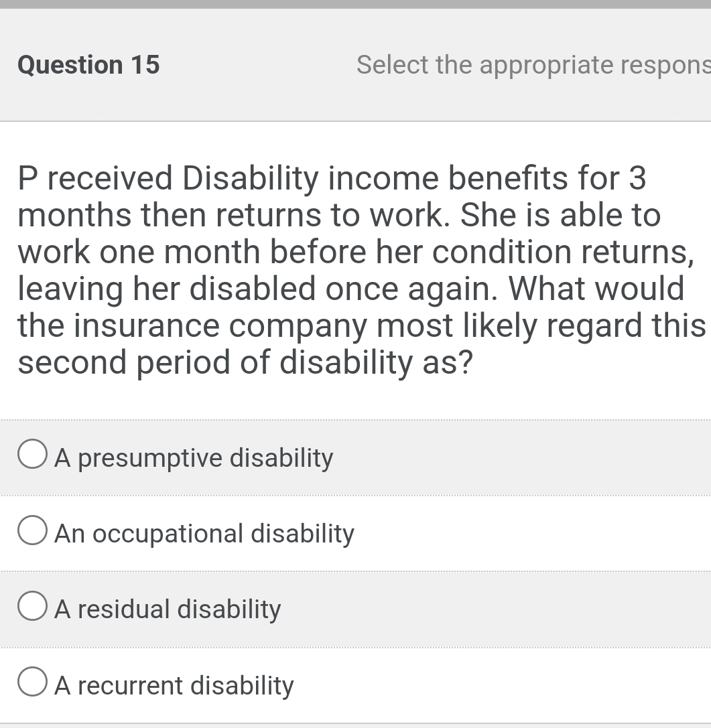Click the first answer option row
The image size is (711, 728).
[x=355, y=457]
